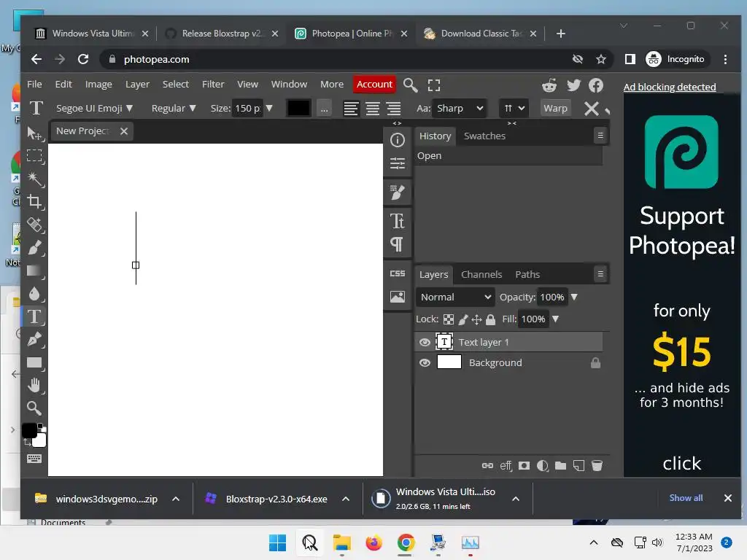
Task: Toggle lock all padlock icon
Action: coord(491,319)
